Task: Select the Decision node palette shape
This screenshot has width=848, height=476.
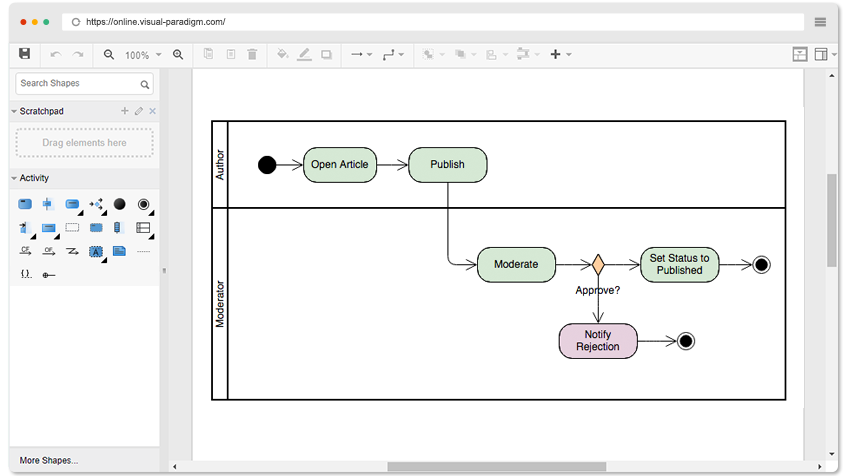Action: [x=96, y=204]
